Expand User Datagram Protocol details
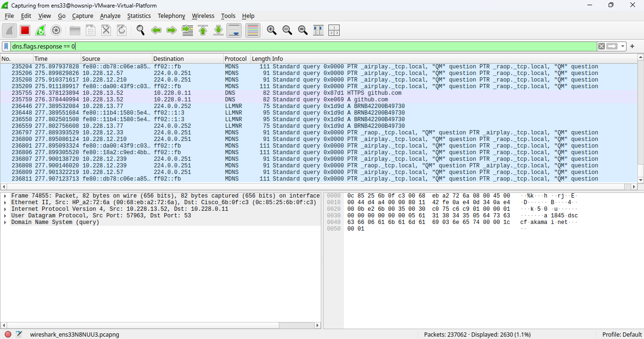 (5, 215)
